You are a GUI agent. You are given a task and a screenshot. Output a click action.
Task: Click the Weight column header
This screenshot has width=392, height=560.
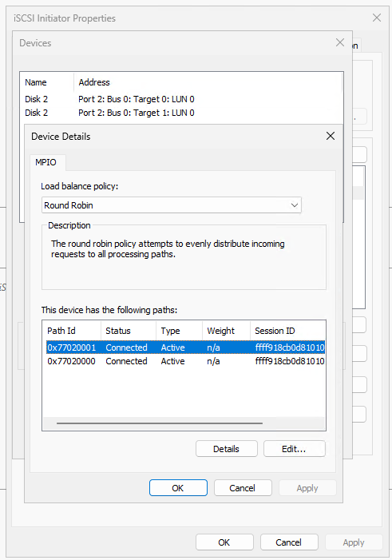click(x=227, y=331)
